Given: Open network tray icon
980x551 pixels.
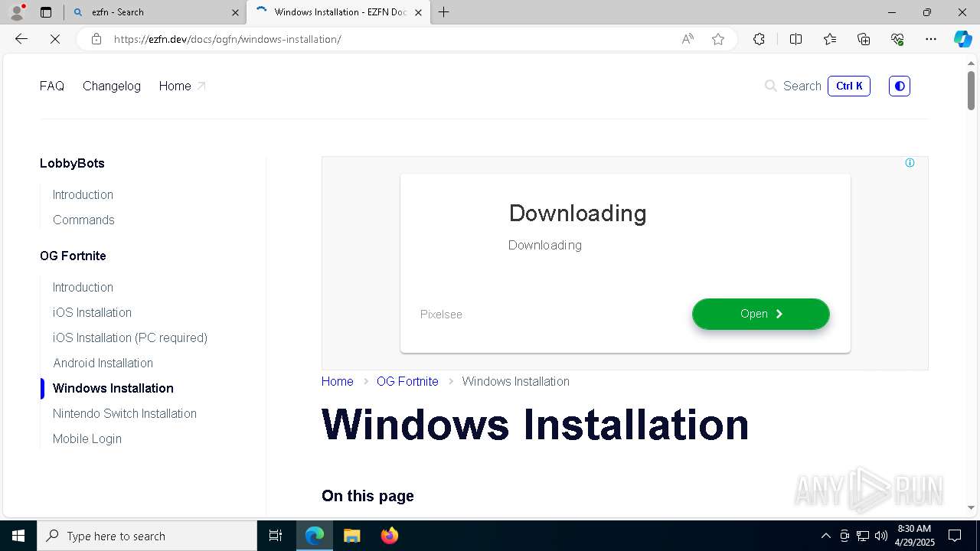Looking at the screenshot, I should (x=863, y=536).
